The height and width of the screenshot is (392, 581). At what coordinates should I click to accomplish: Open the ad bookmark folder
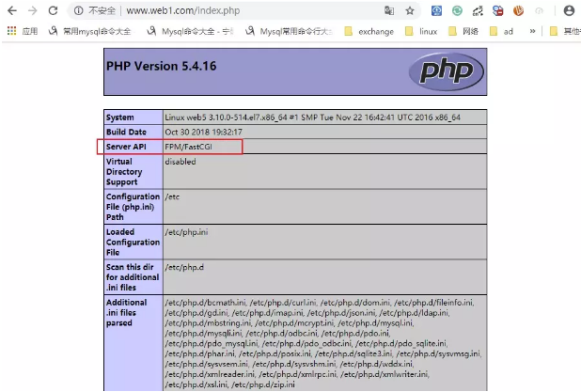tap(501, 31)
